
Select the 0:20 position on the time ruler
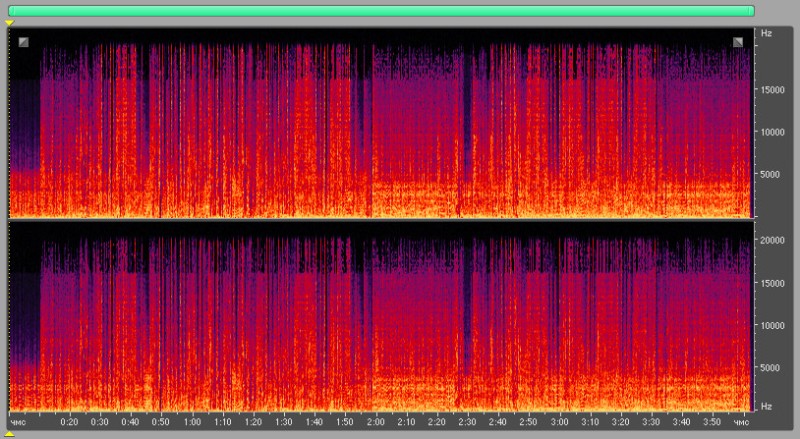pyautogui.click(x=69, y=422)
